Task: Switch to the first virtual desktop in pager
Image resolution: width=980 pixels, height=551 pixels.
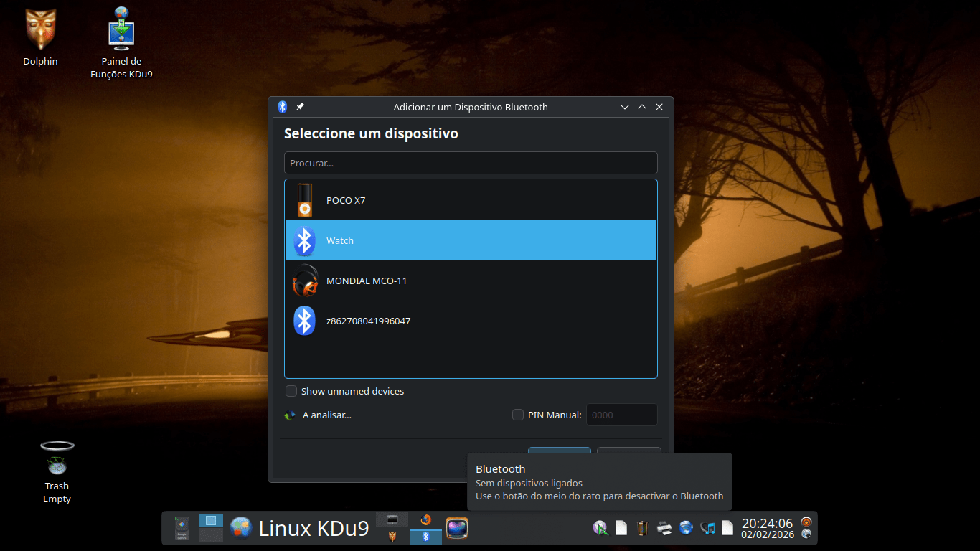Action: pyautogui.click(x=211, y=521)
